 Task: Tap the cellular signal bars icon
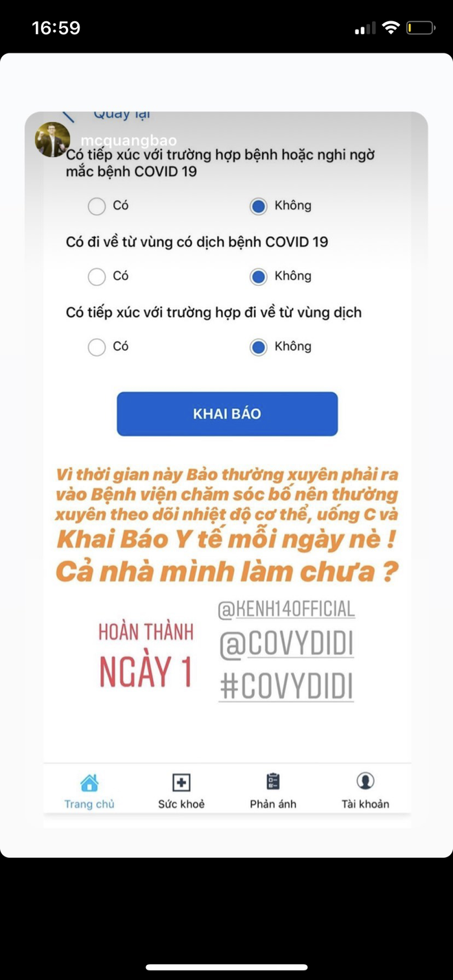tap(365, 28)
